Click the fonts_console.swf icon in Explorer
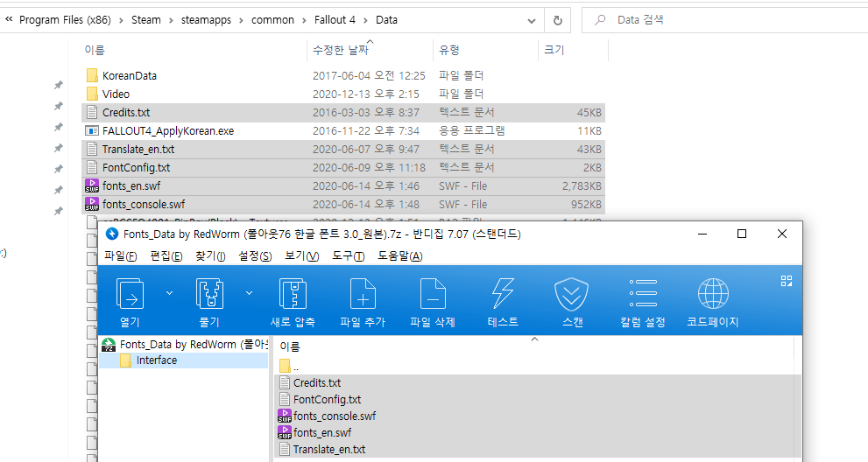 [92, 204]
